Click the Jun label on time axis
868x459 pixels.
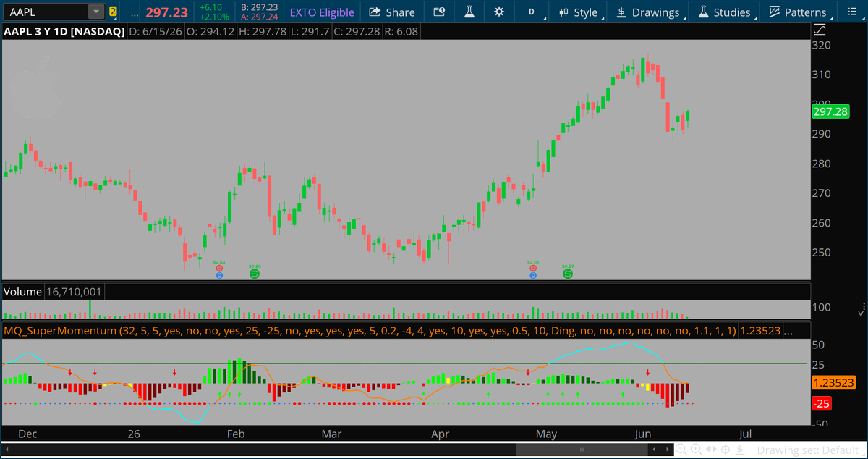pos(642,434)
